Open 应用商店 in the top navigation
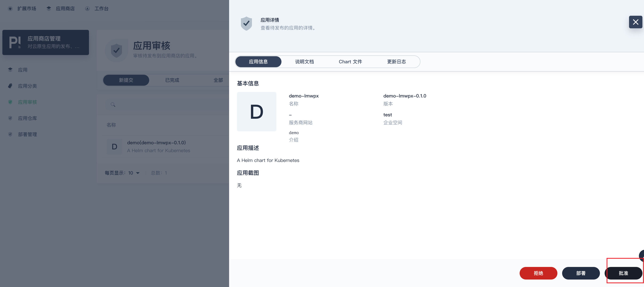The width and height of the screenshot is (644, 287). [65, 8]
